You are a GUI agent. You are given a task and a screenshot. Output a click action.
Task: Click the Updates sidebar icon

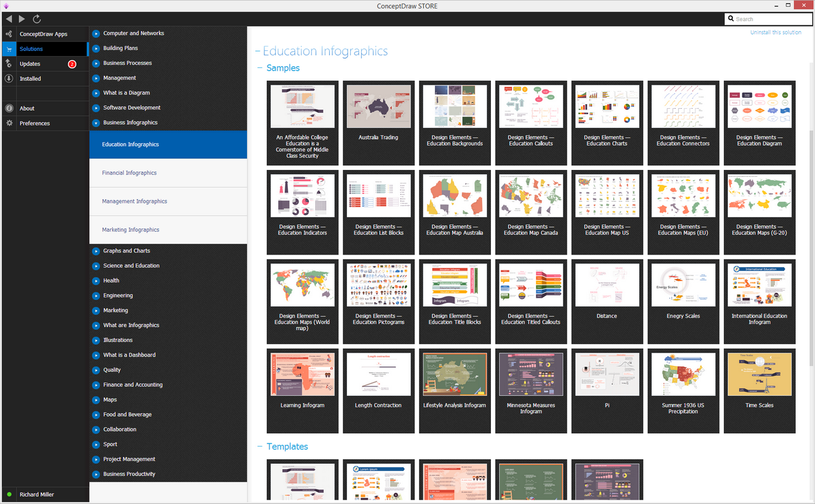click(9, 64)
